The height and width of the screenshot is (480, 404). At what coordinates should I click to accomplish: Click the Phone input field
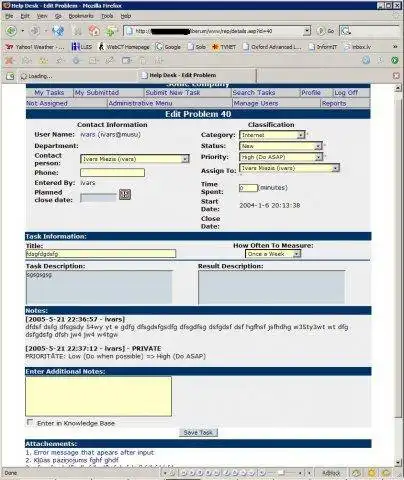point(112,172)
